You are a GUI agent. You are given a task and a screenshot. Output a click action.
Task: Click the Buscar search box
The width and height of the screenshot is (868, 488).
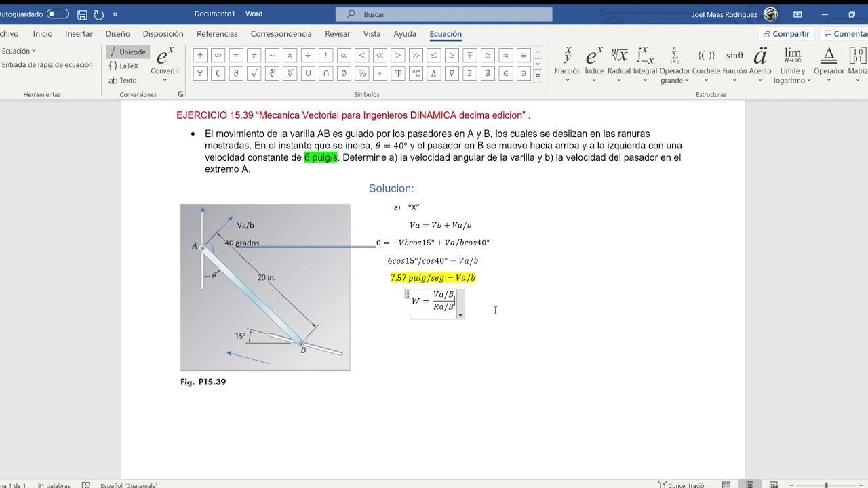click(443, 14)
